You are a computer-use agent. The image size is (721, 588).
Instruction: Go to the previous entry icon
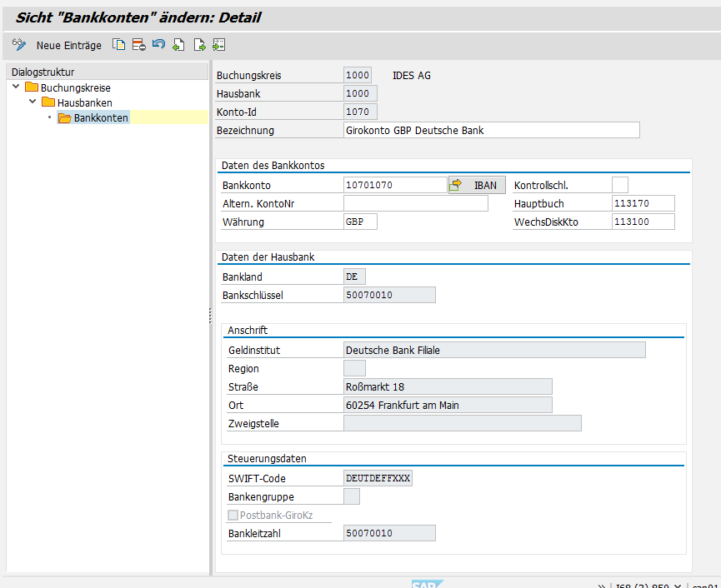pyautogui.click(x=178, y=45)
